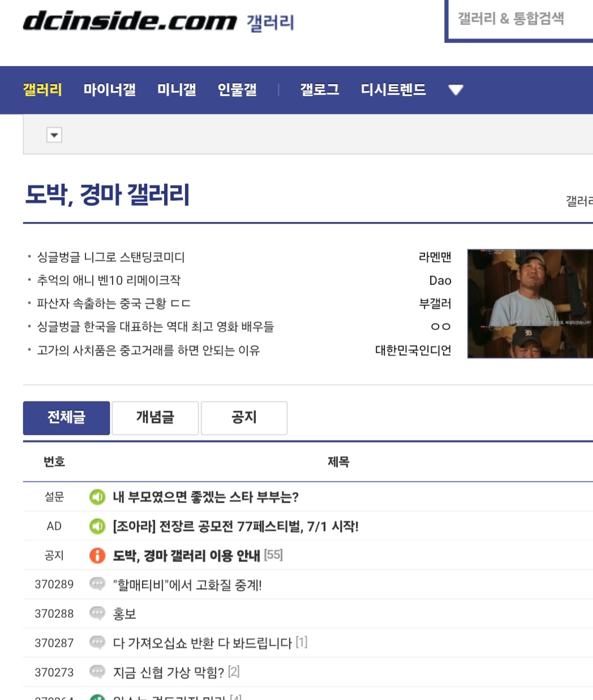593x700 pixels.
Task: Click the dcinside.com logo
Action: (x=129, y=21)
